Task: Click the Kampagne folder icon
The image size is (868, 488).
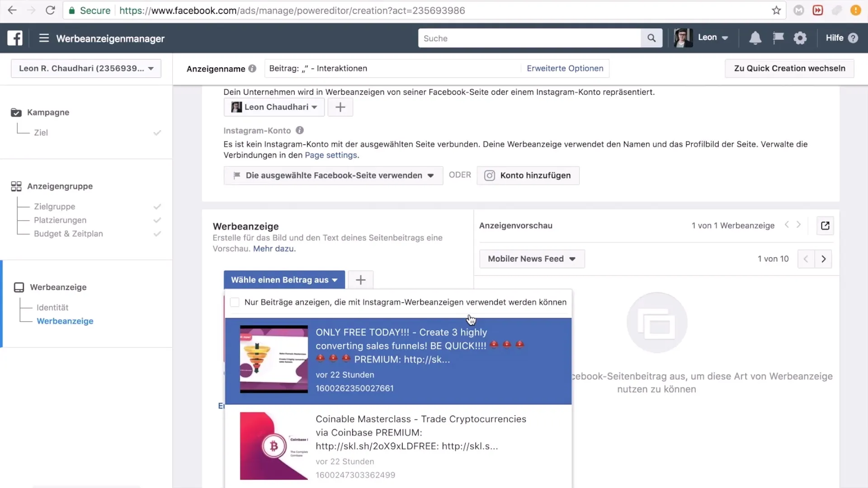Action: 16,113
